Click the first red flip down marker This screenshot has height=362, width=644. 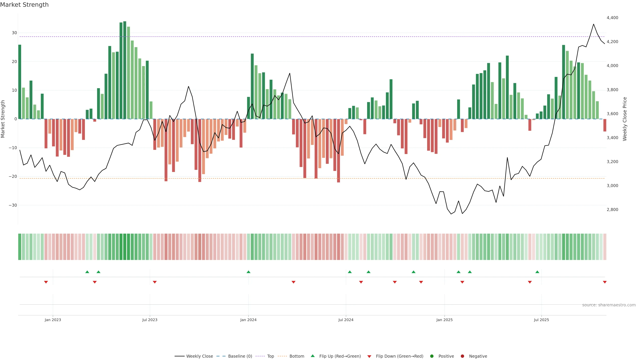click(x=46, y=282)
